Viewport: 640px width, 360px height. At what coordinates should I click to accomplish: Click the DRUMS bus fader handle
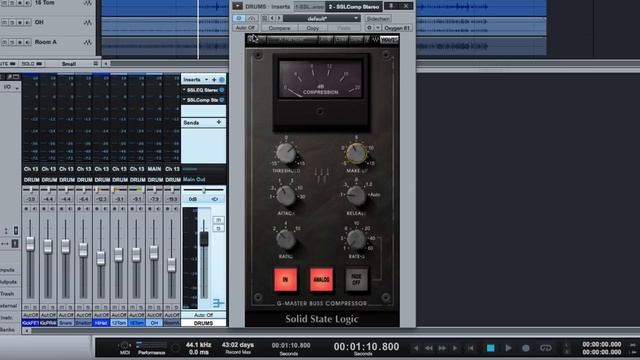204,238
